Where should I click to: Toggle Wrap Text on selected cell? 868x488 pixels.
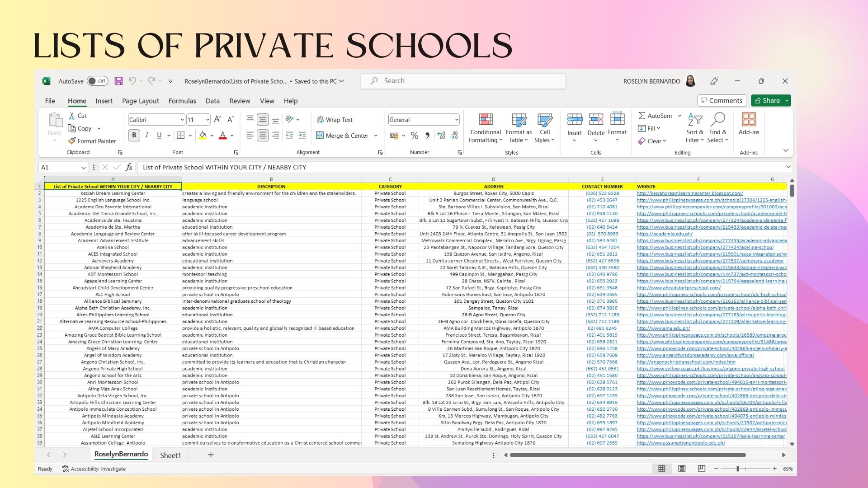point(335,120)
